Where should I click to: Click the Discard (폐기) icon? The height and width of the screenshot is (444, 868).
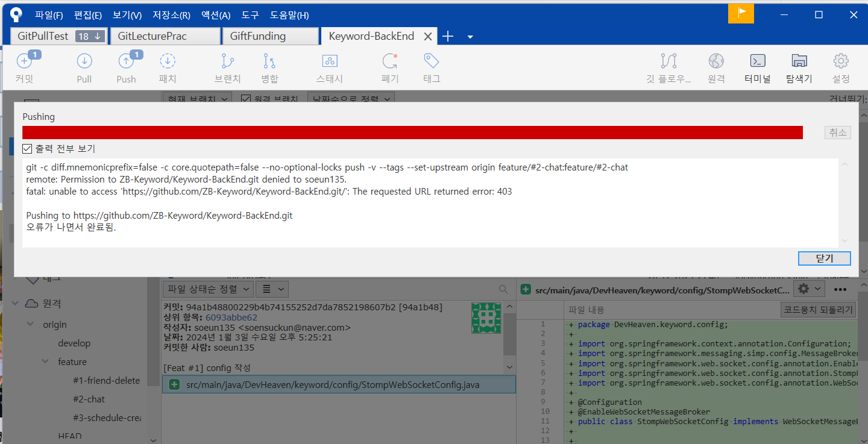click(x=390, y=61)
